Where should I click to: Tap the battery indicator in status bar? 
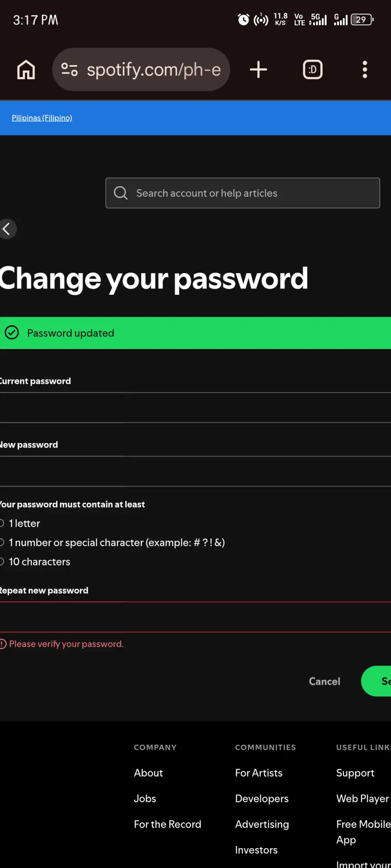click(362, 19)
